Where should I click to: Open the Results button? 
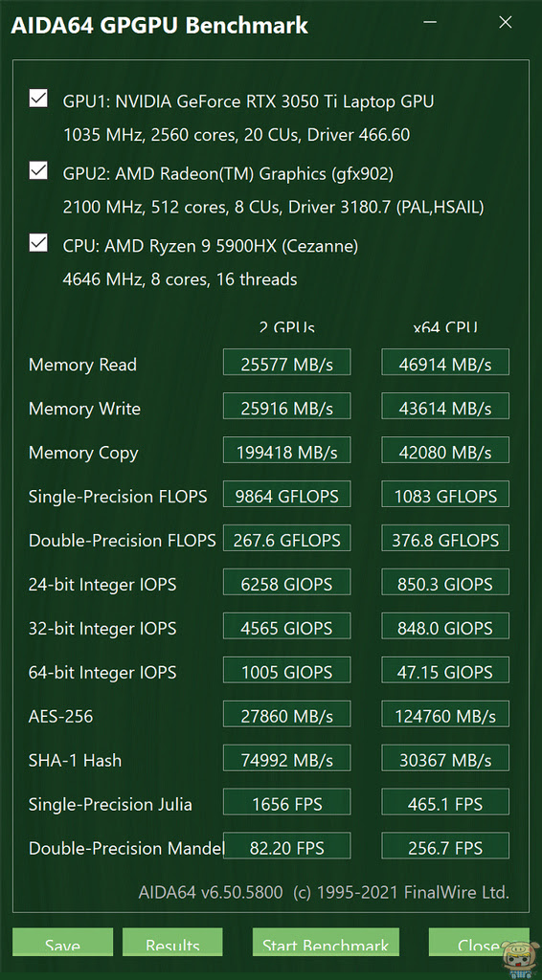[x=172, y=942]
